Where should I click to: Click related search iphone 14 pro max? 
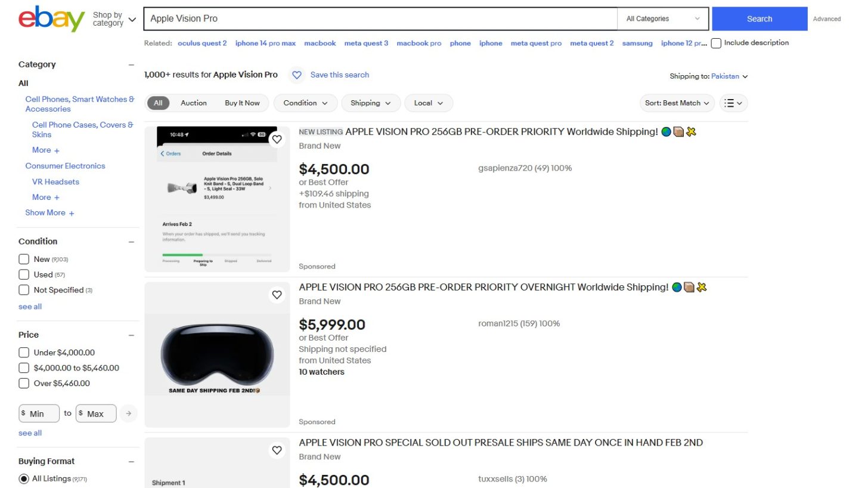pos(265,44)
